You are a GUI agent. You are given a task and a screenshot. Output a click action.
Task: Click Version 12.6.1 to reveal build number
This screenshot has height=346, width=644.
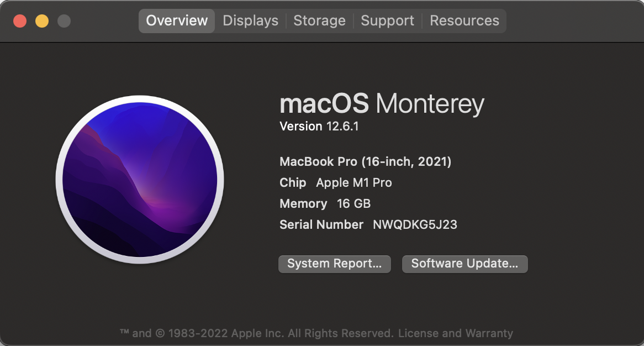(319, 127)
